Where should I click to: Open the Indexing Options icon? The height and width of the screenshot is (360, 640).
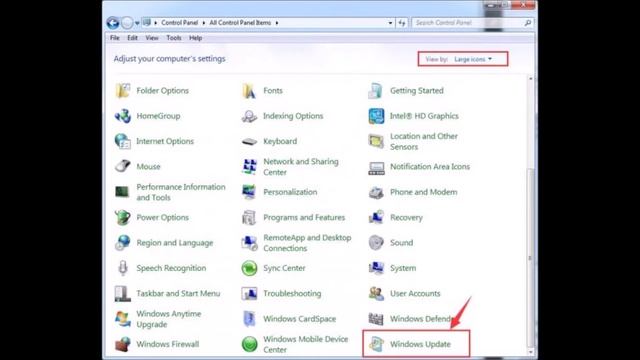pyautogui.click(x=249, y=116)
